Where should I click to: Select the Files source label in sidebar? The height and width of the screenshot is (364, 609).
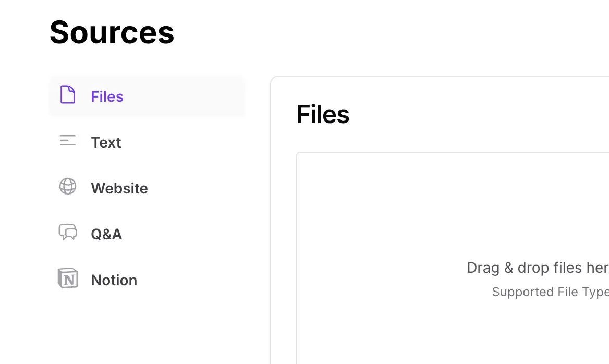(x=107, y=96)
